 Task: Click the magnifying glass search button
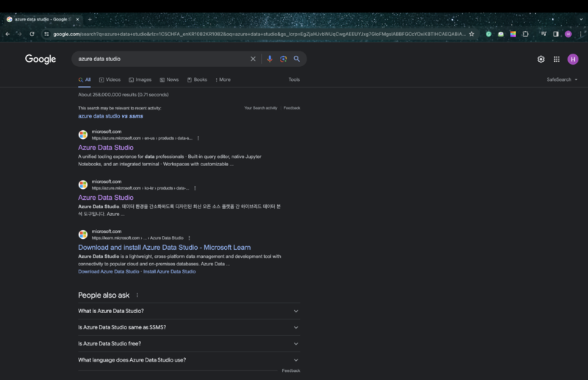[297, 59]
